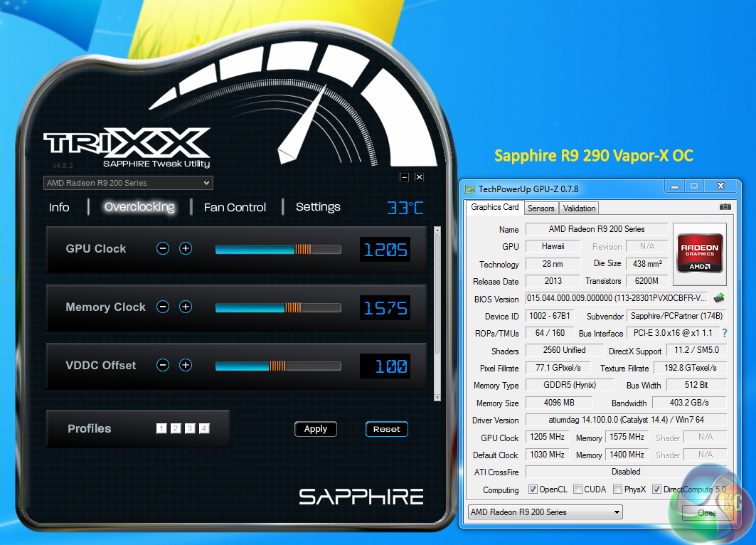The image size is (756, 545).
Task: Click the Memory Clock value display 1575
Action: click(x=385, y=307)
